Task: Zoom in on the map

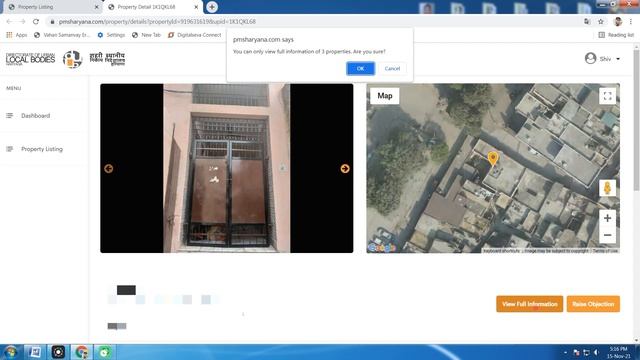Action: tap(607, 218)
